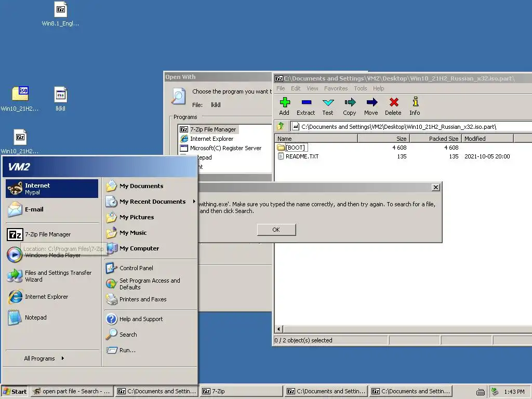Click the network tray icon near clock
Image resolution: width=532 pixels, height=399 pixels.
pos(495,392)
